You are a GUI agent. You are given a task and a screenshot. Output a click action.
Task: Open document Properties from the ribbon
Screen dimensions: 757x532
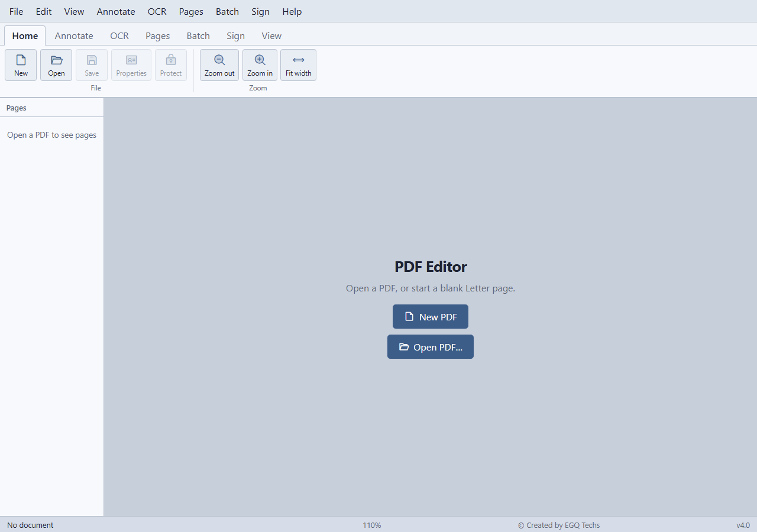point(131,65)
